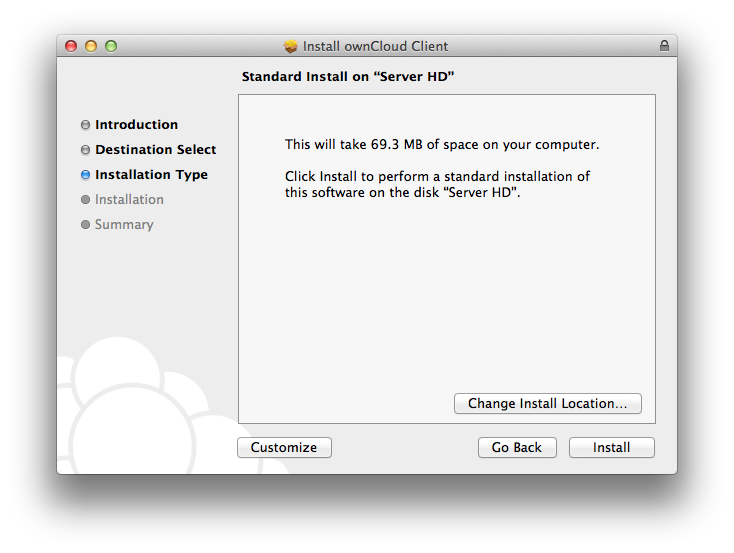The height and width of the screenshot is (553, 734).
Task: Click the Summary step label
Action: point(124,224)
